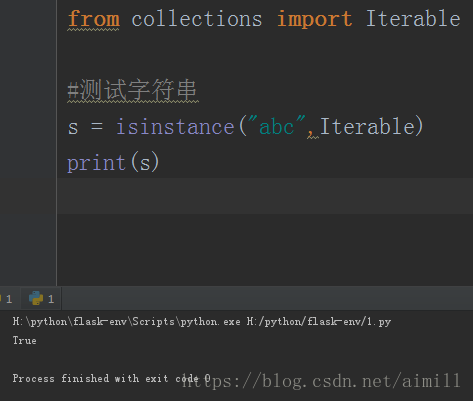The image size is (473, 401).
Task: Place cursor on the print function
Action: coord(96,163)
